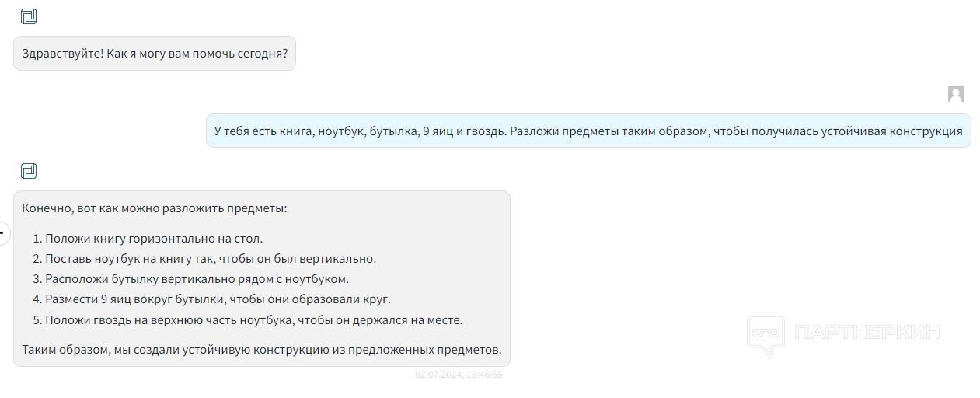
Task: Click the bot avatar above the greeting message
Action: [x=29, y=16]
